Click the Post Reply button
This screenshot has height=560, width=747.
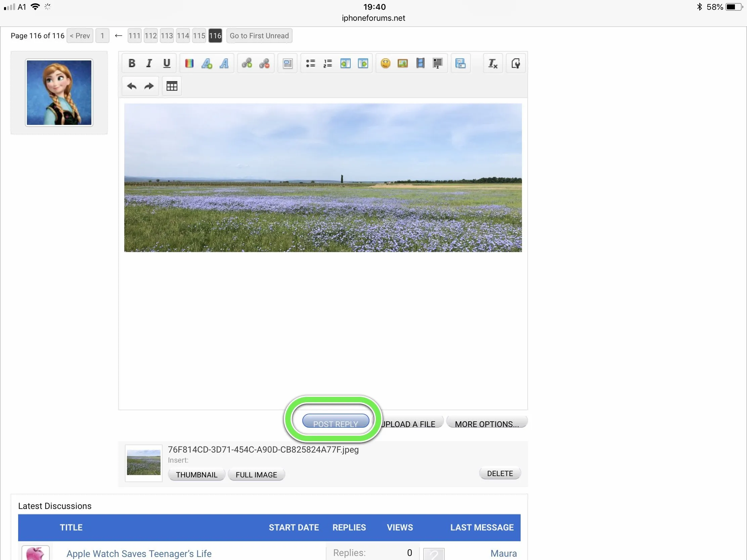(x=335, y=421)
